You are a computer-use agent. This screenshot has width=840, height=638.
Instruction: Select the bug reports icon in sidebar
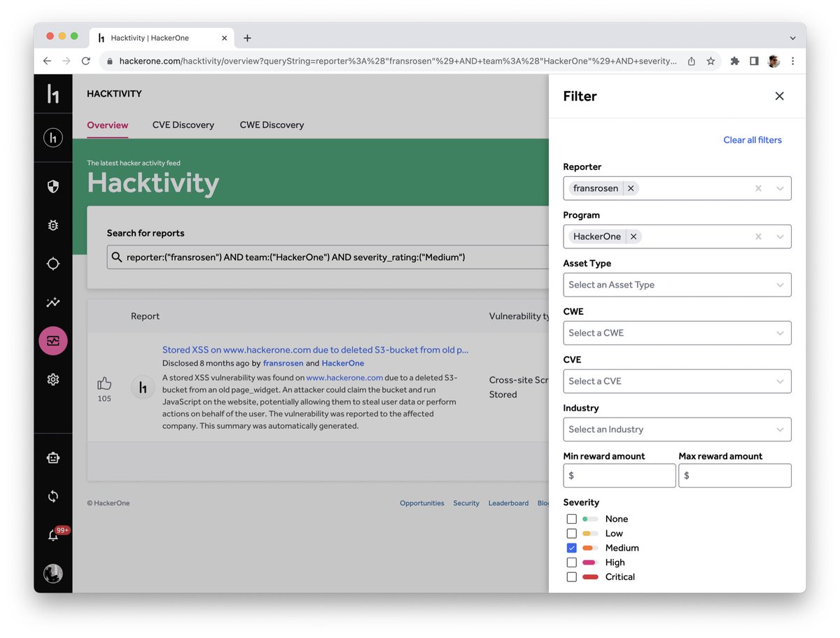(53, 225)
